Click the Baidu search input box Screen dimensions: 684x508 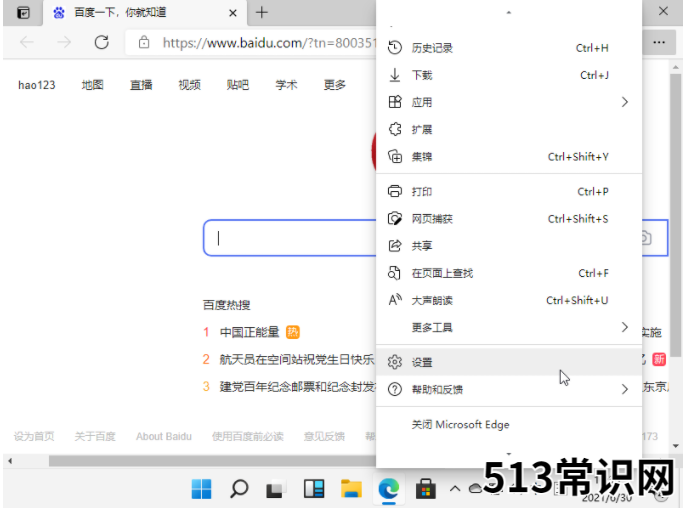point(290,238)
